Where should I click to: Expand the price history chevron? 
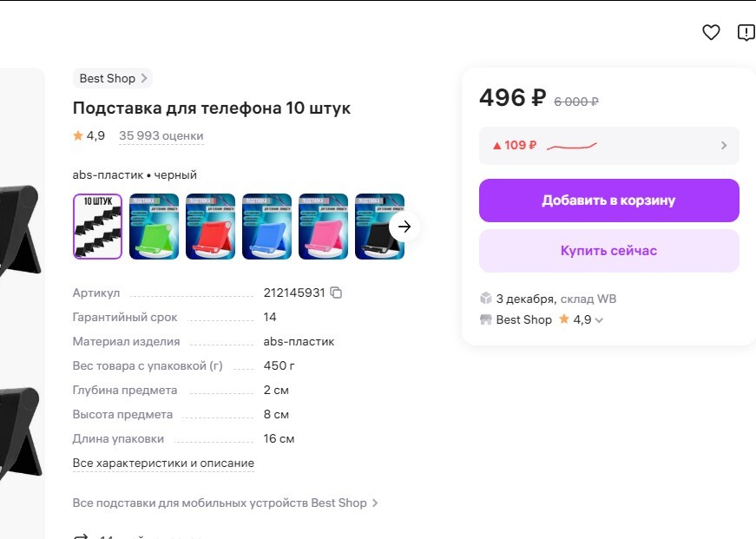(x=724, y=146)
